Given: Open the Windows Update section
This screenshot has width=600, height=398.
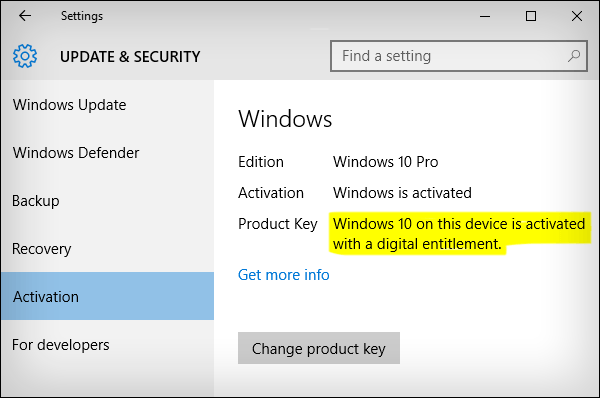Looking at the screenshot, I should (69, 105).
